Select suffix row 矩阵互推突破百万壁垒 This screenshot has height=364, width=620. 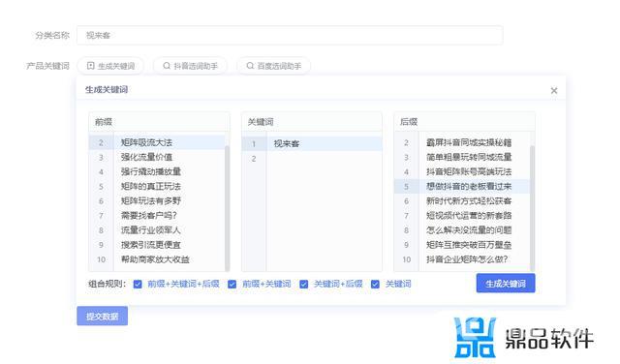(462, 245)
